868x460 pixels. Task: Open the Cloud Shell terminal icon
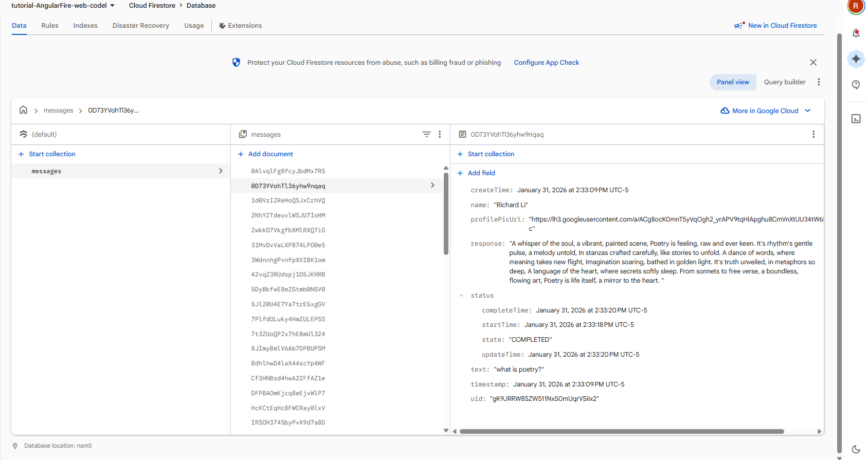coord(856,119)
